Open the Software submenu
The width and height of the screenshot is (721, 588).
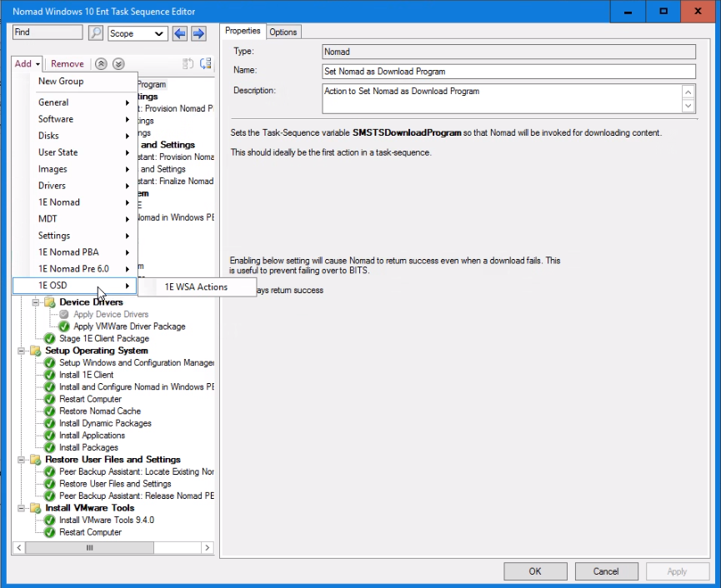74,119
